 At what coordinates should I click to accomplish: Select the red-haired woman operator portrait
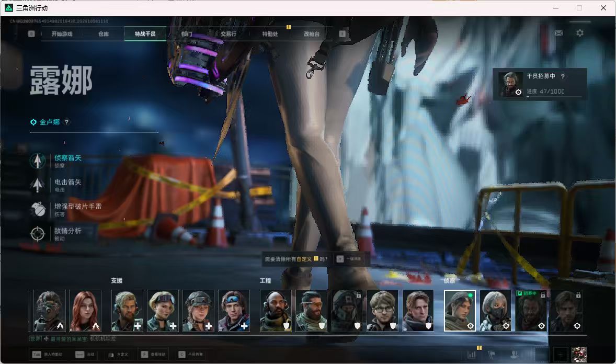85,311
